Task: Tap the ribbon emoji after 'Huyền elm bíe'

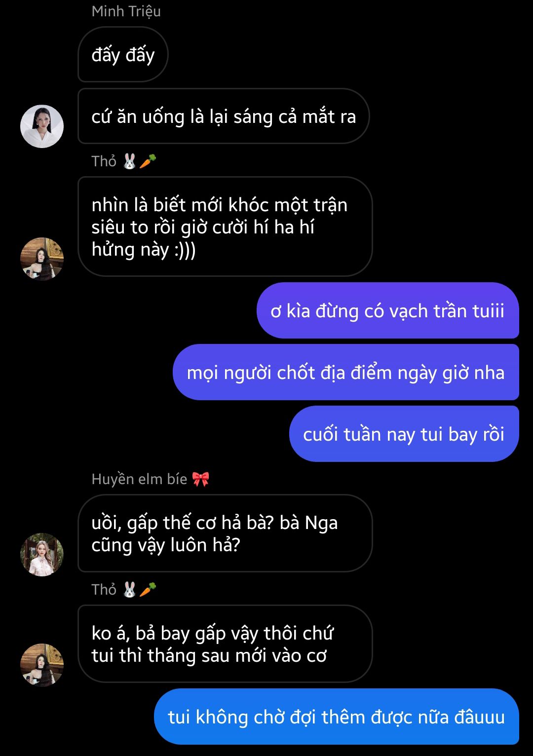Action: pos(200,479)
